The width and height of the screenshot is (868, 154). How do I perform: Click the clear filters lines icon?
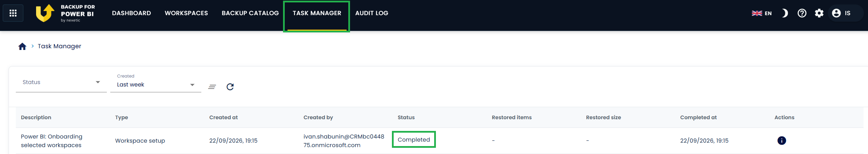coord(212,87)
